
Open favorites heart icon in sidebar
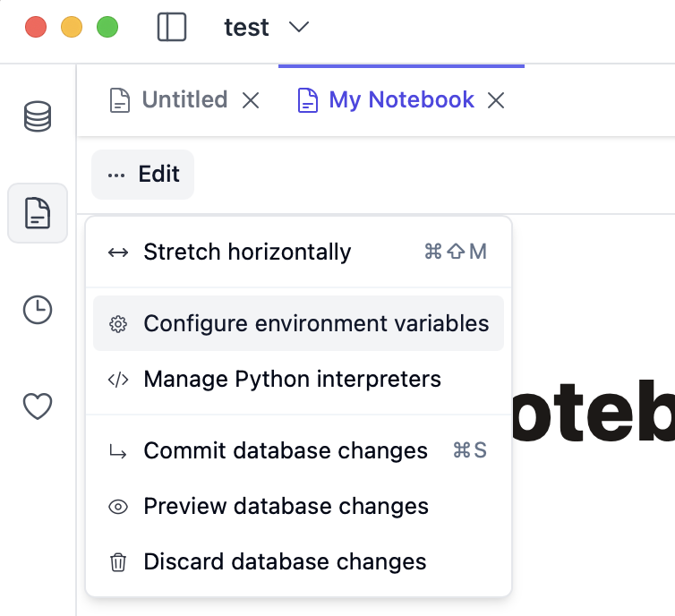[38, 406]
